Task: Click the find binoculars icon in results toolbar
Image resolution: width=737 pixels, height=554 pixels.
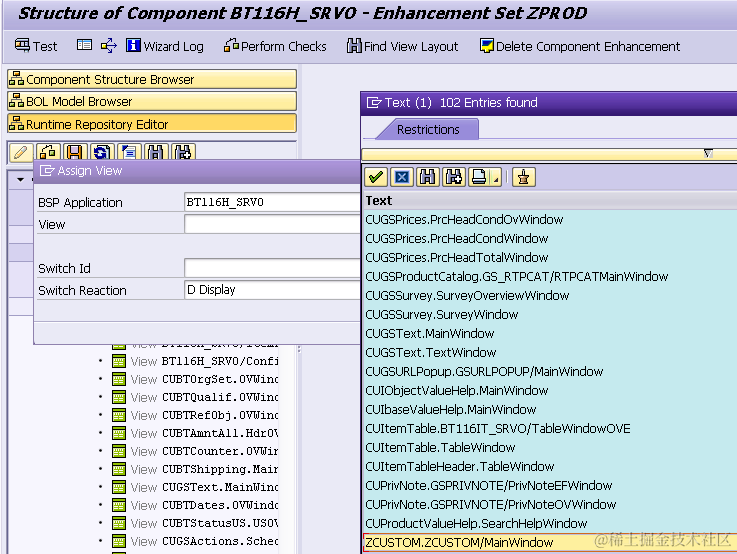Action: [428, 177]
